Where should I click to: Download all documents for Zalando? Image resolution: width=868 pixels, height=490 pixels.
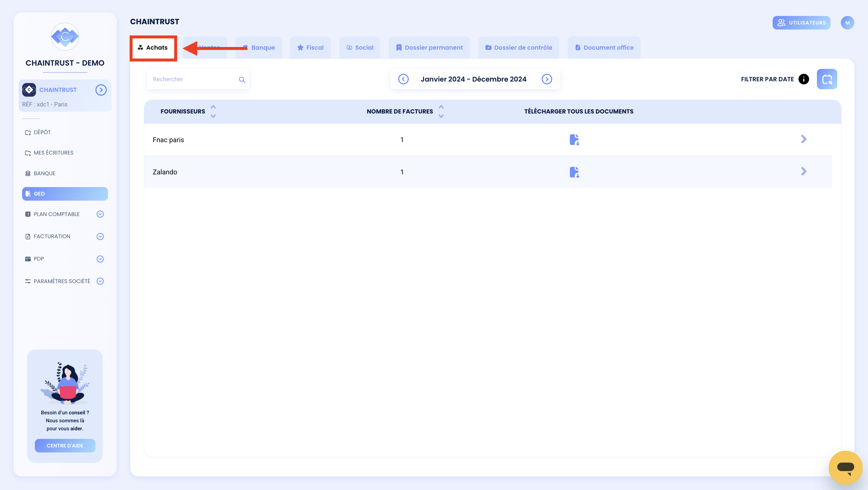click(x=574, y=172)
